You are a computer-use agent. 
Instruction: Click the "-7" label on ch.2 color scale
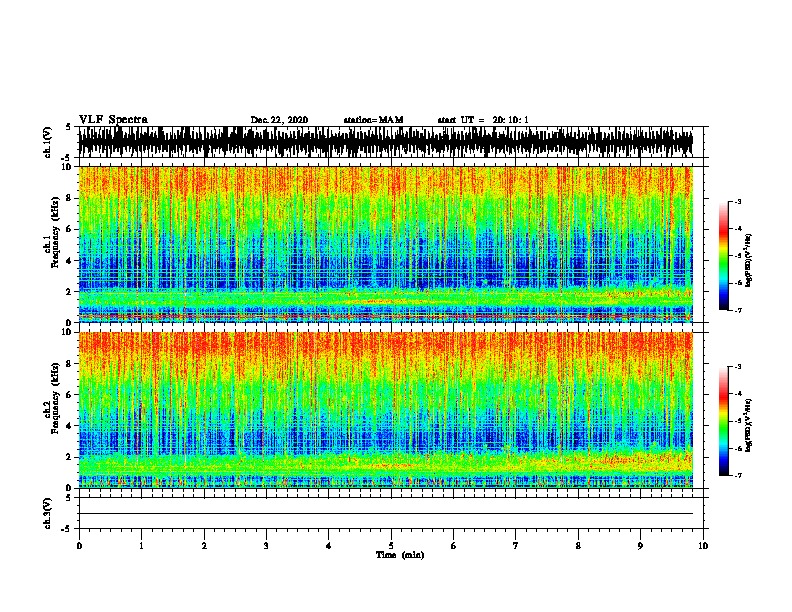pyautogui.click(x=738, y=475)
